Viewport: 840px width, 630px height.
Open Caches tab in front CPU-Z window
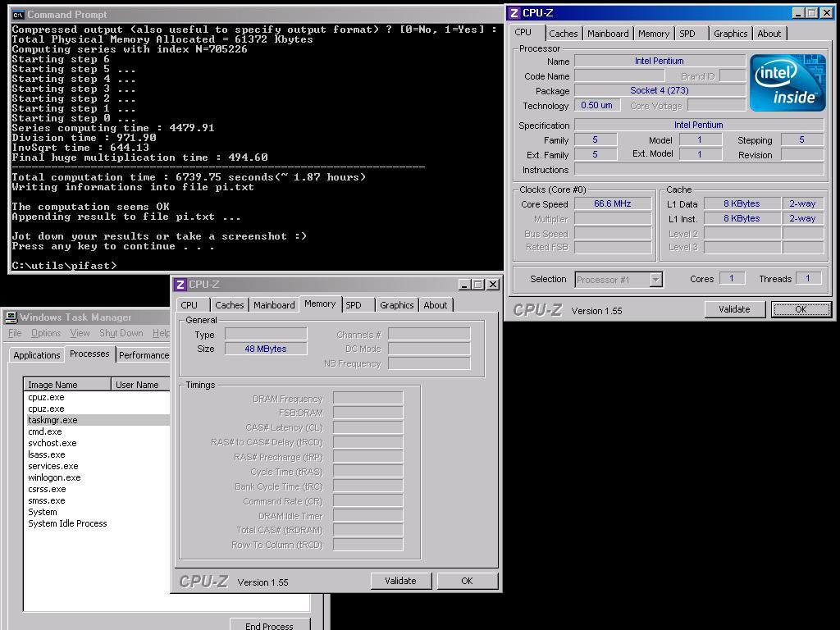click(x=230, y=305)
